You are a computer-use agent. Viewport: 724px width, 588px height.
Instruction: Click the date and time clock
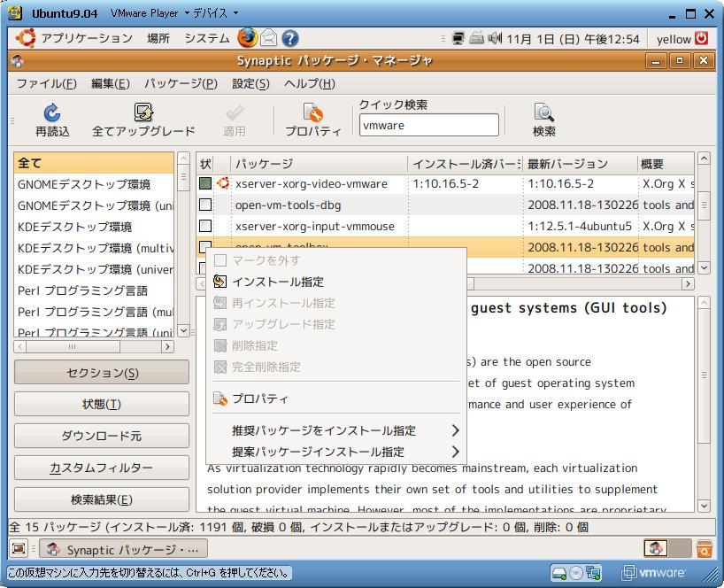pyautogui.click(x=573, y=39)
